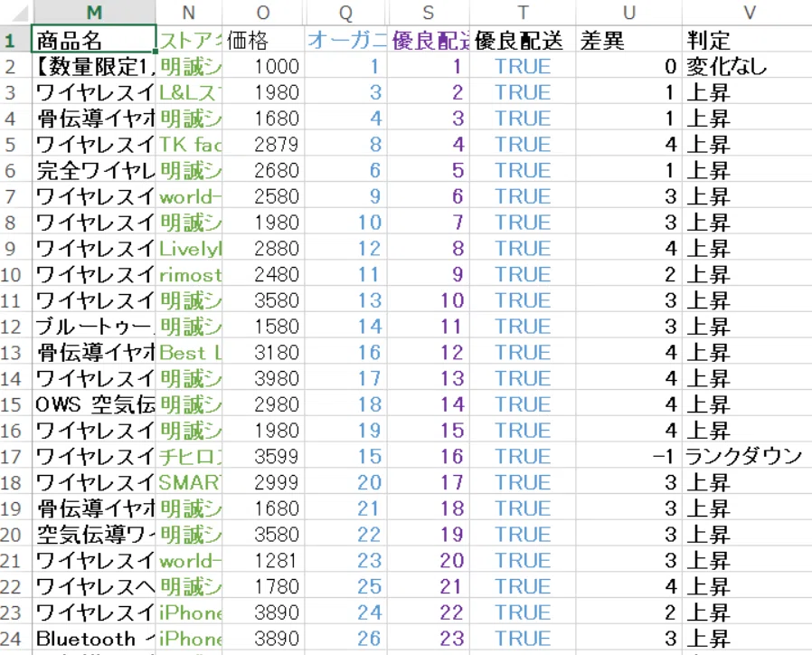Select the 【数量限定1 product cell

[94, 66]
